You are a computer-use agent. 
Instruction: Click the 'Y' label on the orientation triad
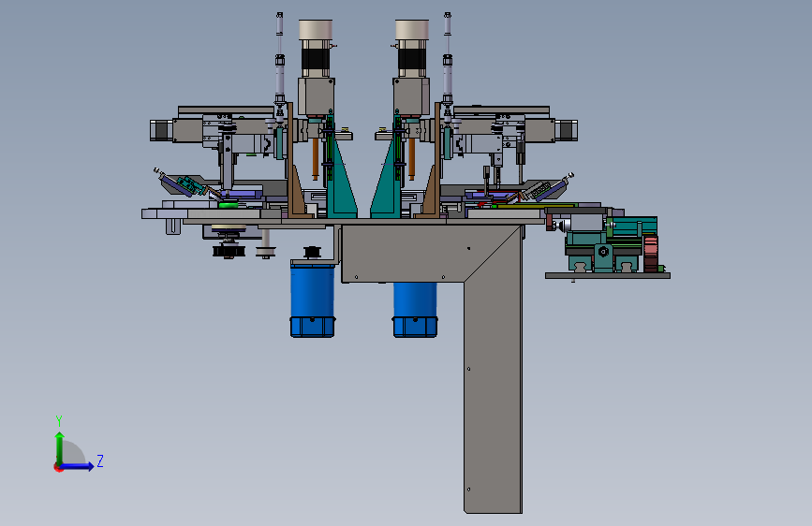coord(59,420)
